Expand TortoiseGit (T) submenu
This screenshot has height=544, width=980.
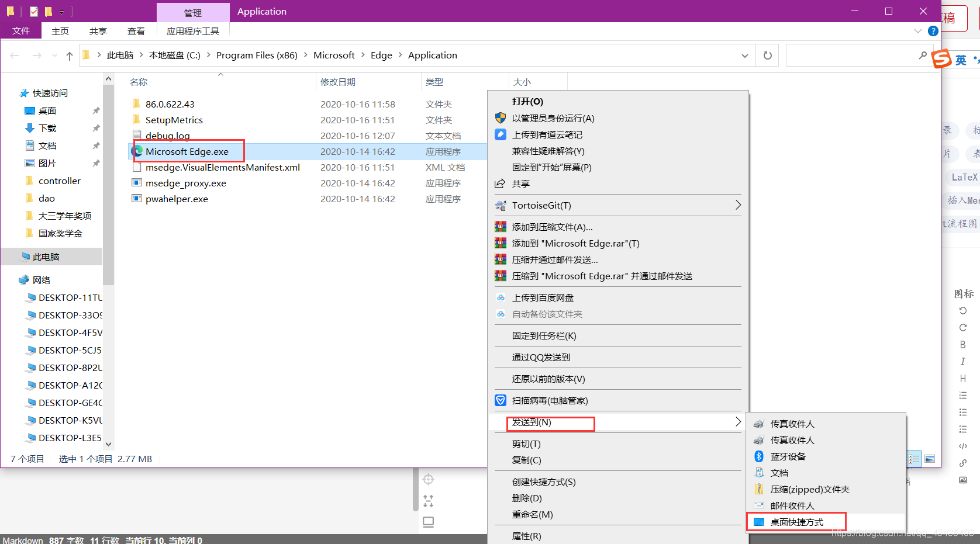point(618,205)
